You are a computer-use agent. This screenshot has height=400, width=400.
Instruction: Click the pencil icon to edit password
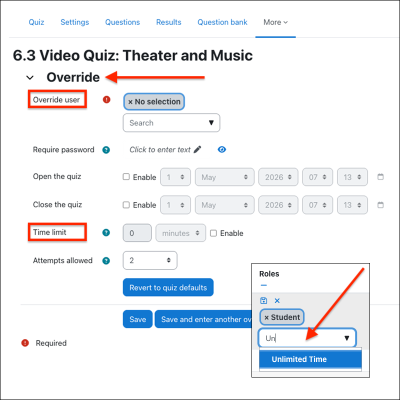coord(197,149)
